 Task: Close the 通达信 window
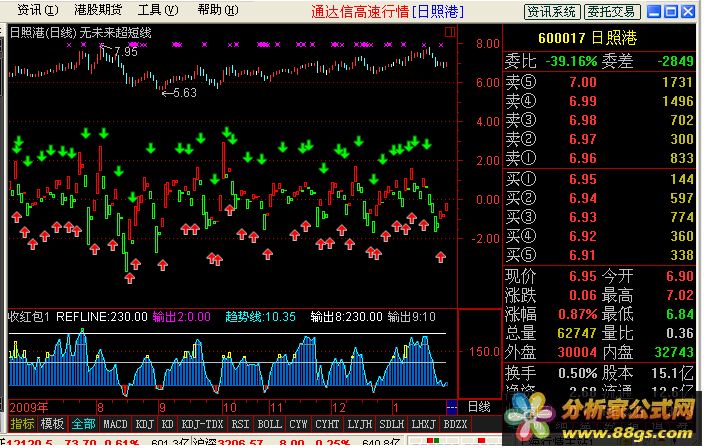pos(688,12)
